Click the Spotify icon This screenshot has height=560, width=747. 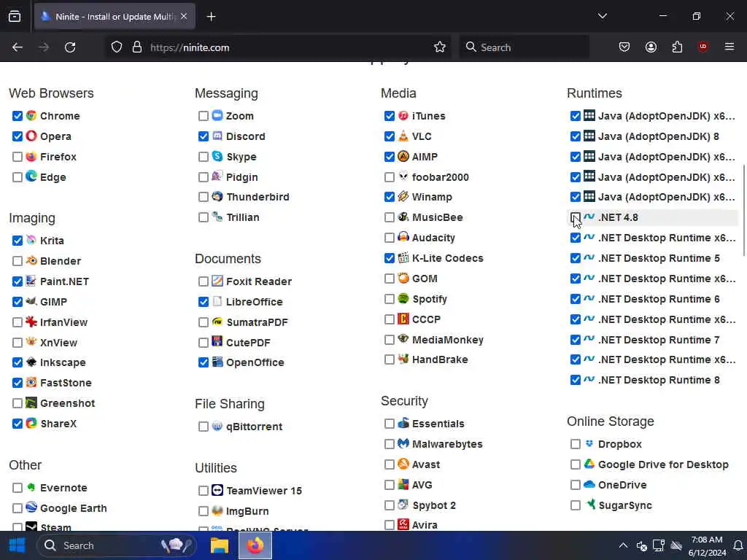point(403,298)
